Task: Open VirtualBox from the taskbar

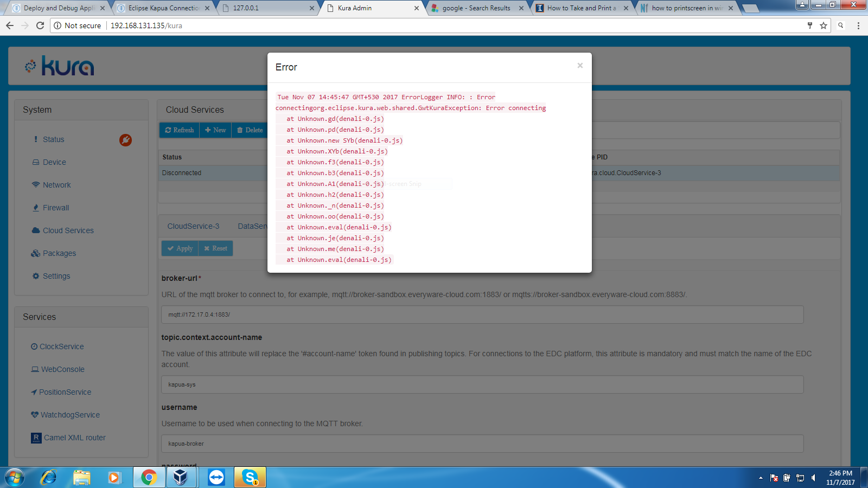Action: click(x=181, y=477)
